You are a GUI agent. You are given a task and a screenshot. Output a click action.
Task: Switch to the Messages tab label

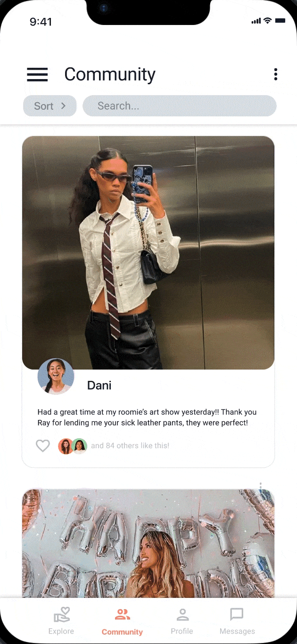tap(237, 631)
